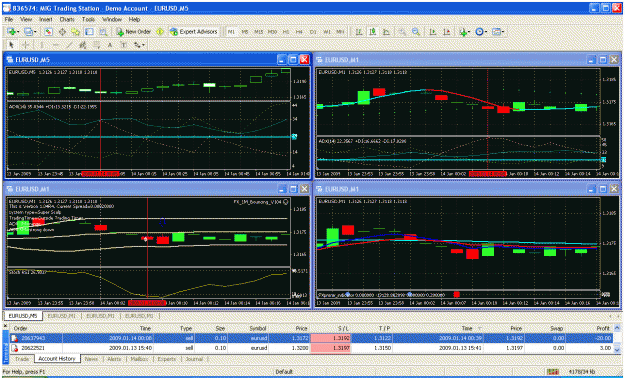
Task: Show the Navigator panel icon
Action: 75,32
